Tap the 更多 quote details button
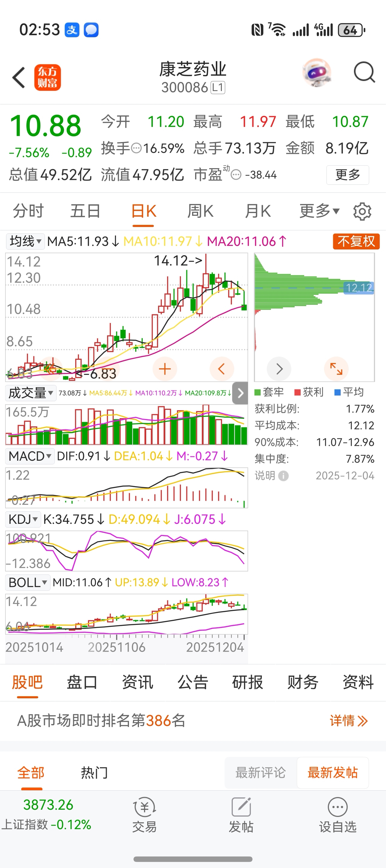 point(347,175)
